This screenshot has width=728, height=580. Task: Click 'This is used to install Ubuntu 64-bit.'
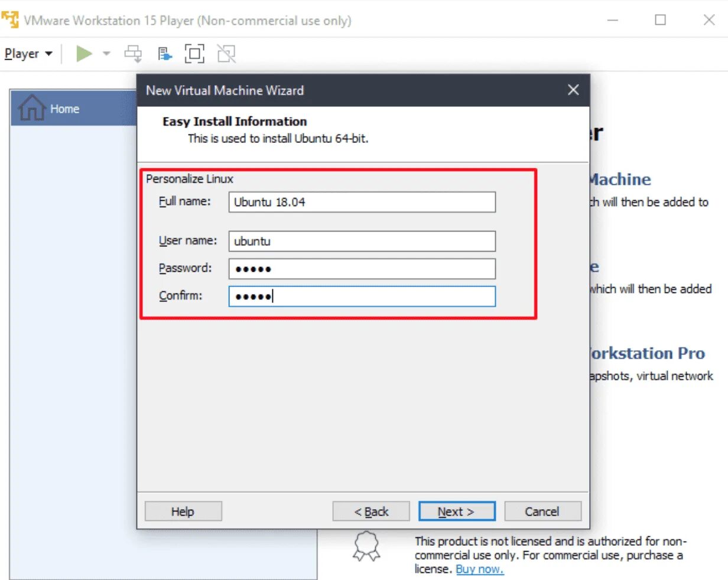pos(278,139)
